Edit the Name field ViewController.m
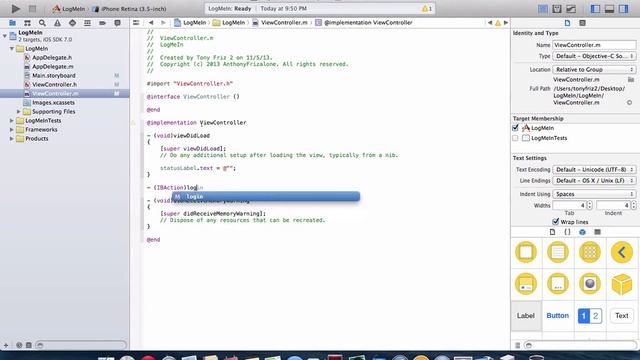The width and height of the screenshot is (640, 360). (594, 45)
